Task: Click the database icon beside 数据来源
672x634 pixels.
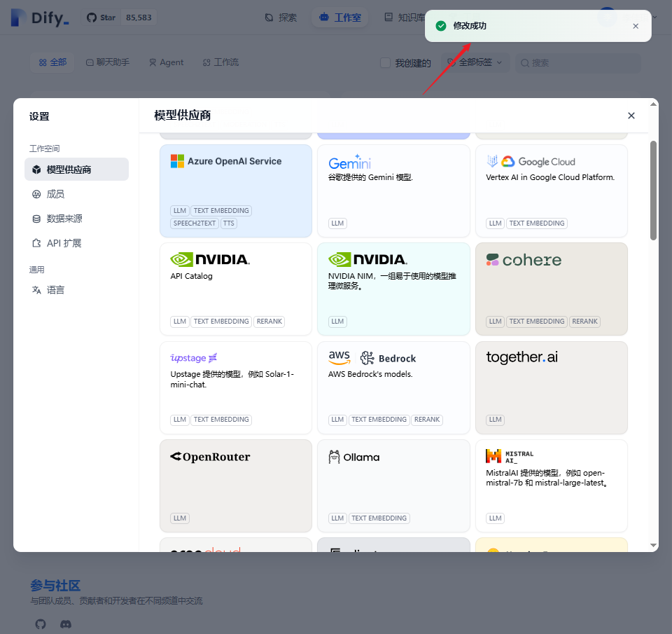Action: pyautogui.click(x=37, y=219)
